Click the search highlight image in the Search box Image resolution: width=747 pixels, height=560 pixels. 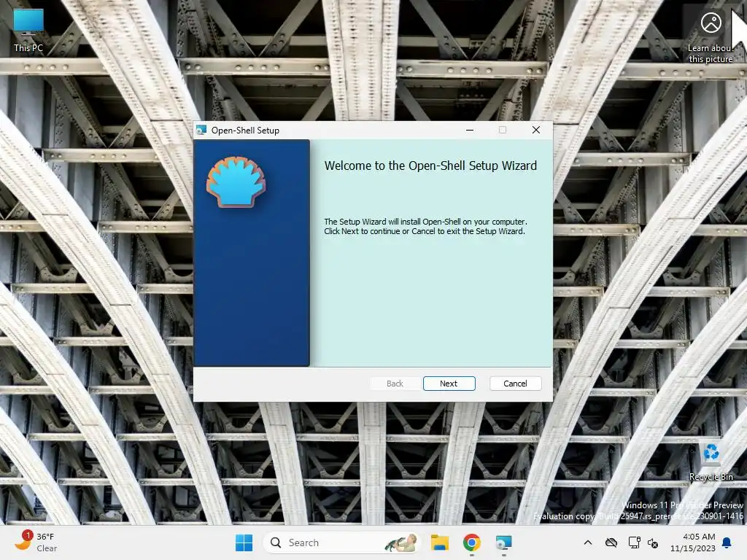pyautogui.click(x=401, y=542)
